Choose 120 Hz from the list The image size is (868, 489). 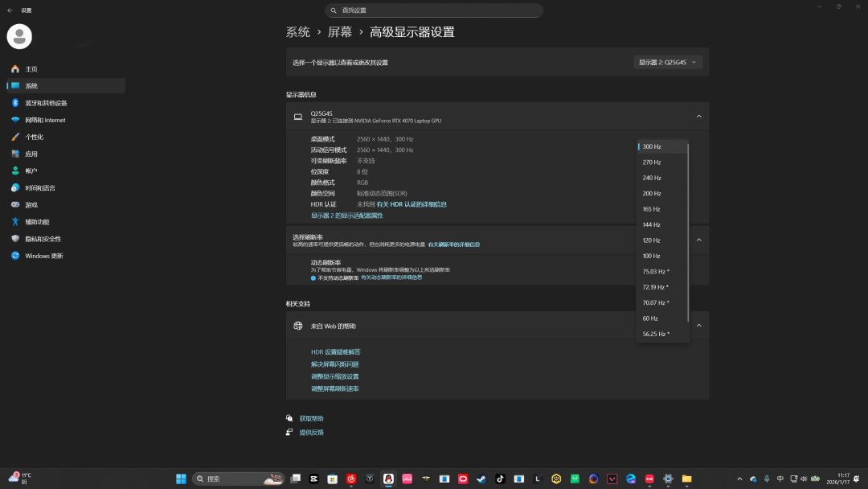(662, 240)
